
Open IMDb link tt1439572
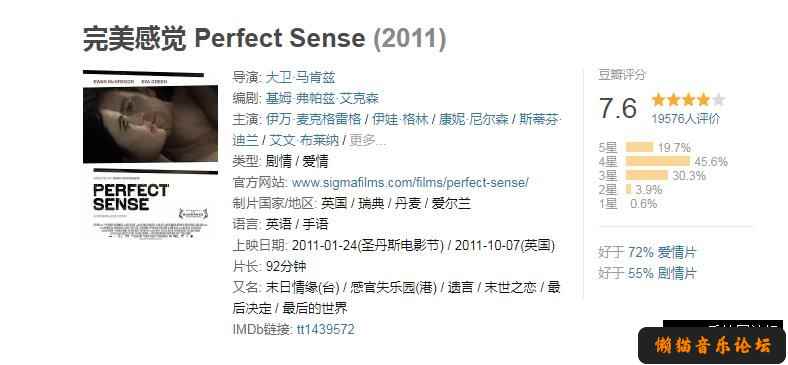pos(326,329)
